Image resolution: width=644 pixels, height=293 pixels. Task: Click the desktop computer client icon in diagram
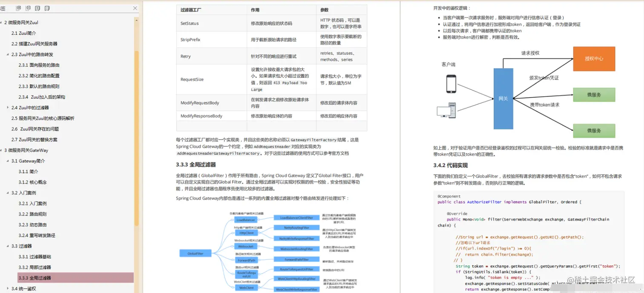[447, 111]
